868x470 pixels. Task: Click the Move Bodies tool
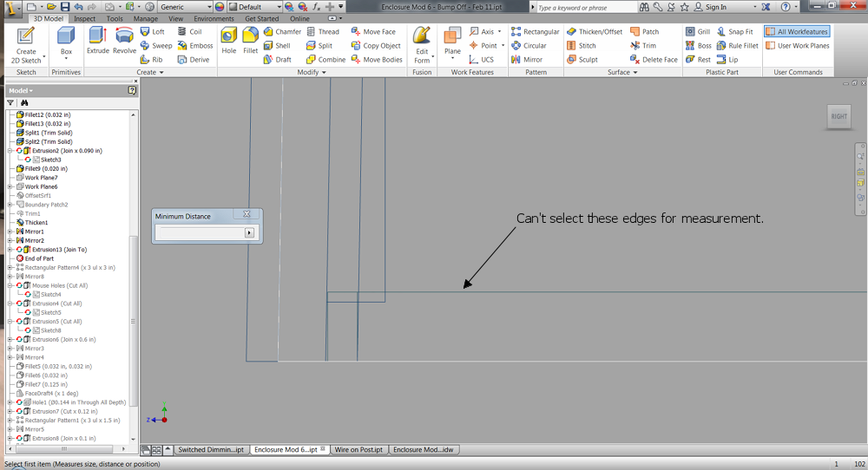click(377, 59)
